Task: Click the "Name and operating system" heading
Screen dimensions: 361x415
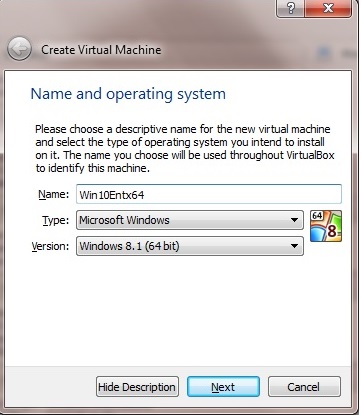Action: pyautogui.click(x=128, y=94)
